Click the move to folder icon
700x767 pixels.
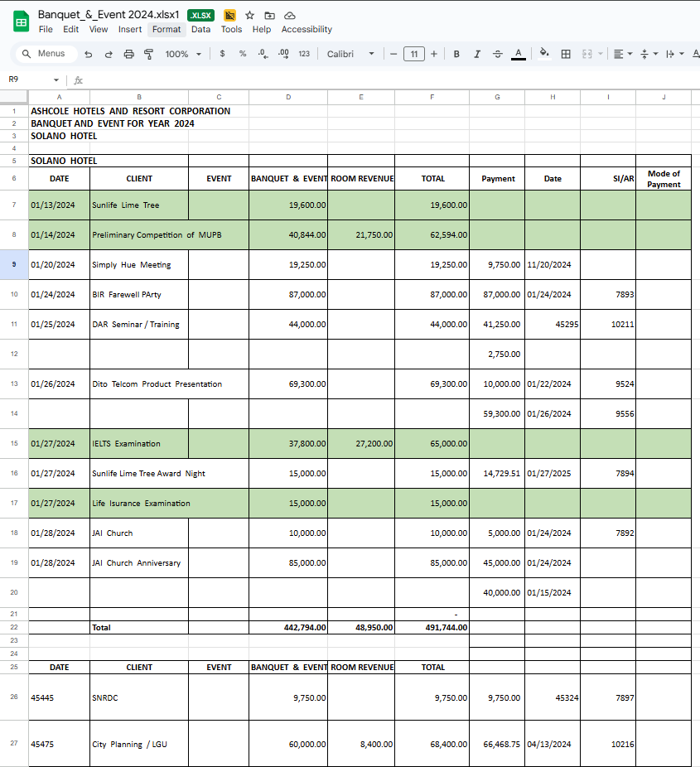click(x=269, y=15)
